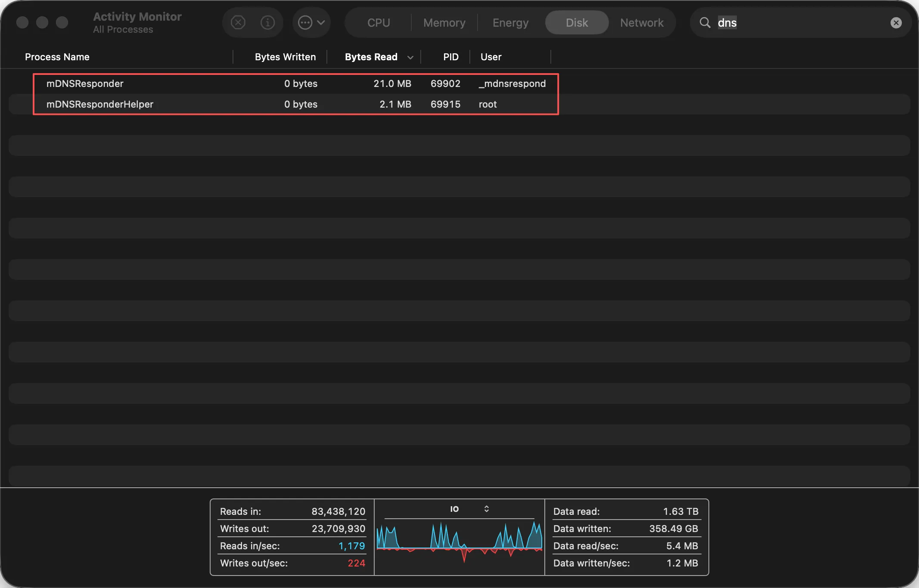Screen dimensions: 919x588
Task: Sort by PID column header
Action: (450, 57)
